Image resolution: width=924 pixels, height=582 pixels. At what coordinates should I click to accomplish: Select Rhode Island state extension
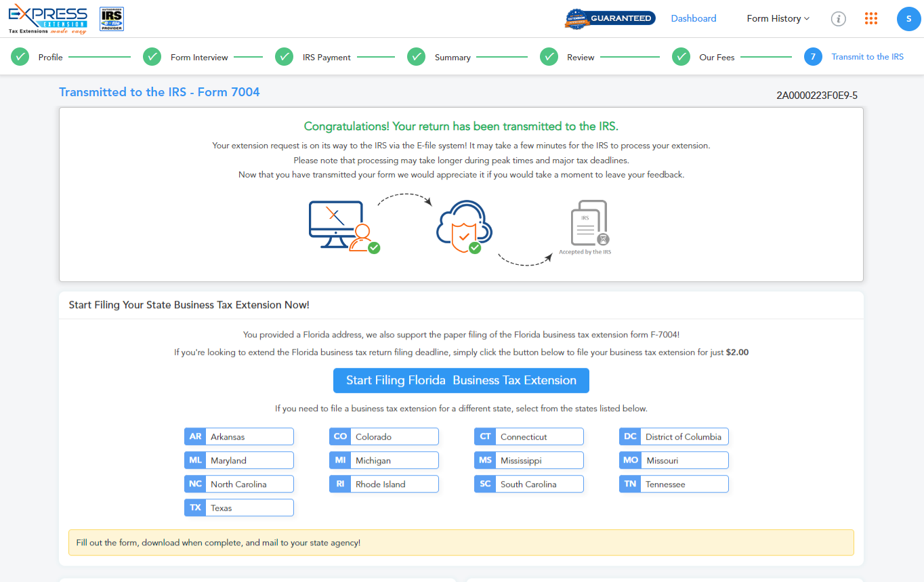click(x=384, y=484)
